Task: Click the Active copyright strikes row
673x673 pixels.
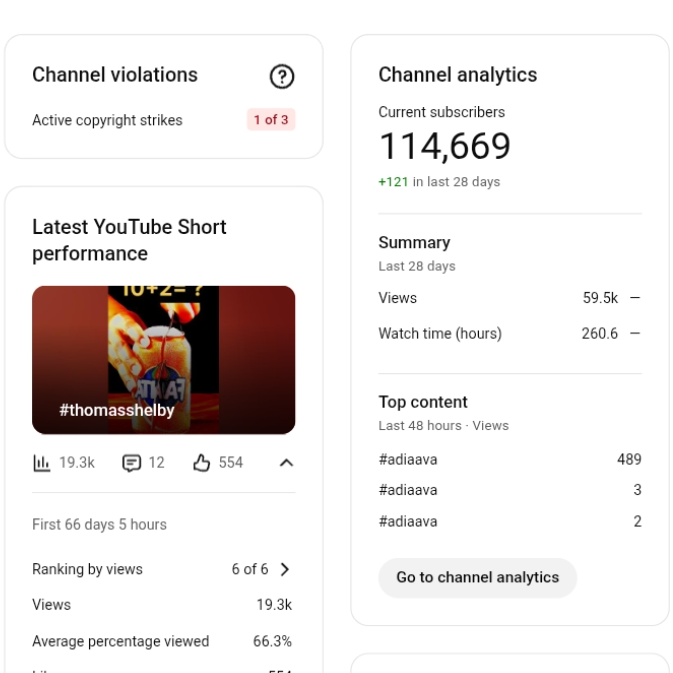Action: [x=108, y=120]
